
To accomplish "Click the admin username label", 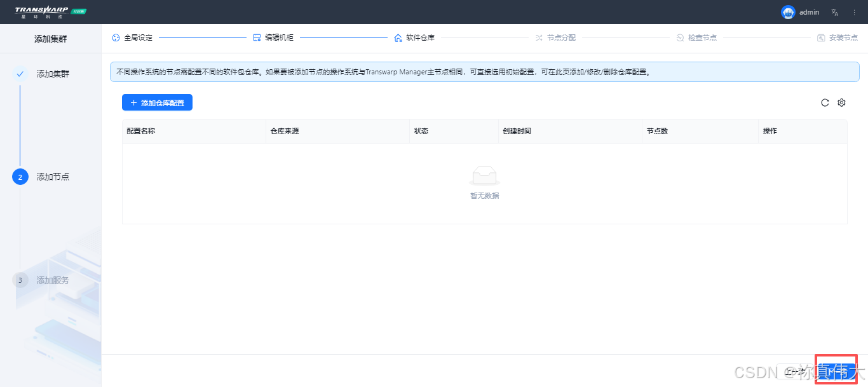I will point(809,12).
